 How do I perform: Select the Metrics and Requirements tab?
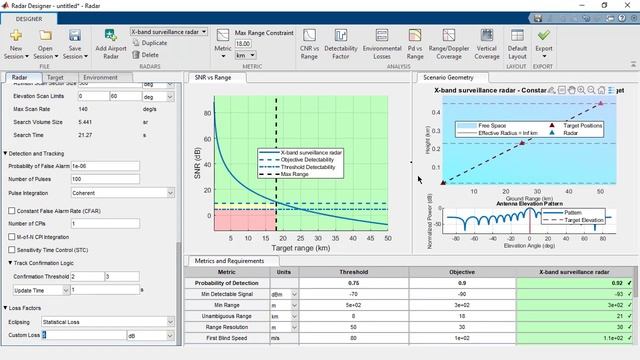[229, 260]
